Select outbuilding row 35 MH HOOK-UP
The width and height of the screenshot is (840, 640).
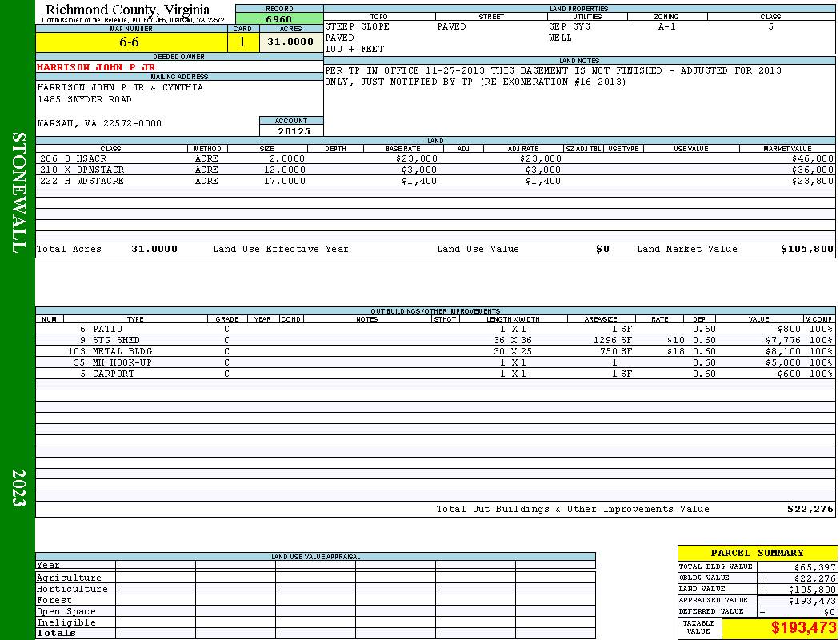(x=435, y=363)
